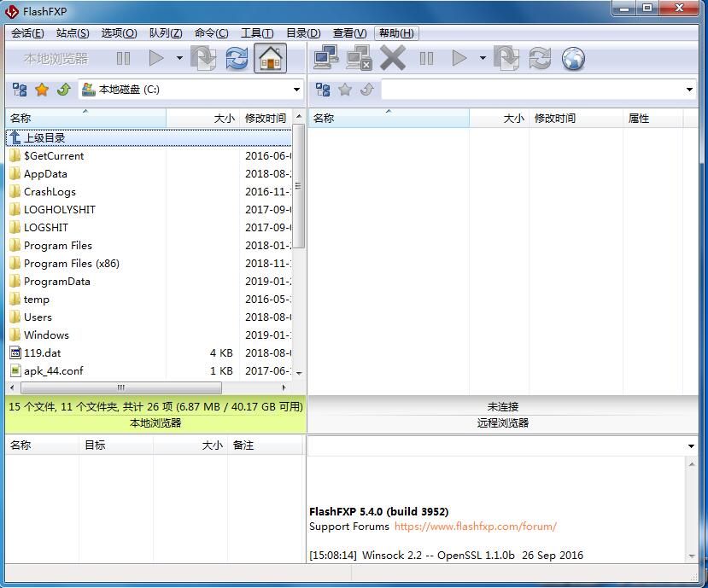Viewport: 708px width, 588px height.
Task: Sort local list by 修改时间 column
Action: 266,119
